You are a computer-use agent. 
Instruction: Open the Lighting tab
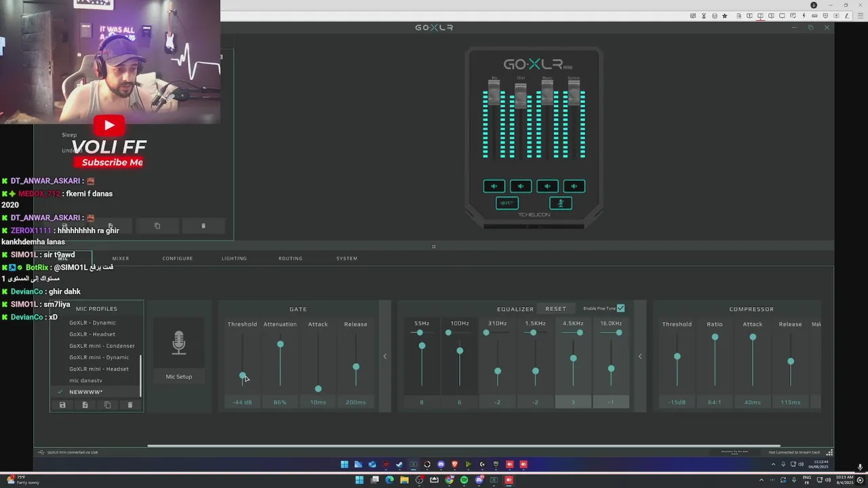(234, 258)
